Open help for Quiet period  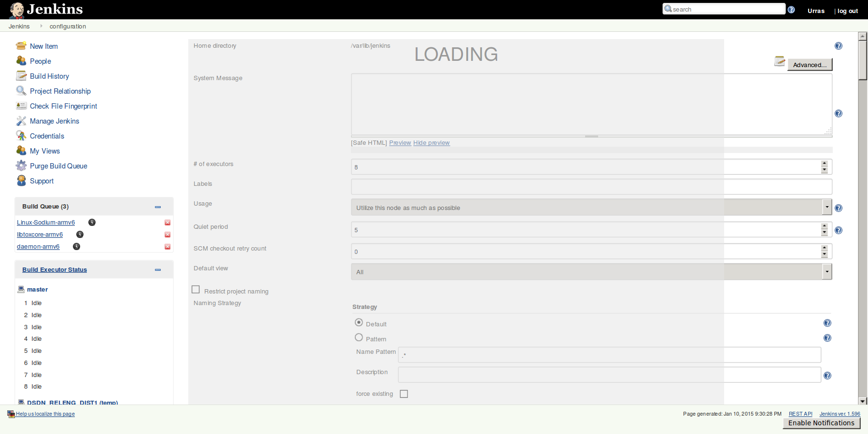click(839, 230)
